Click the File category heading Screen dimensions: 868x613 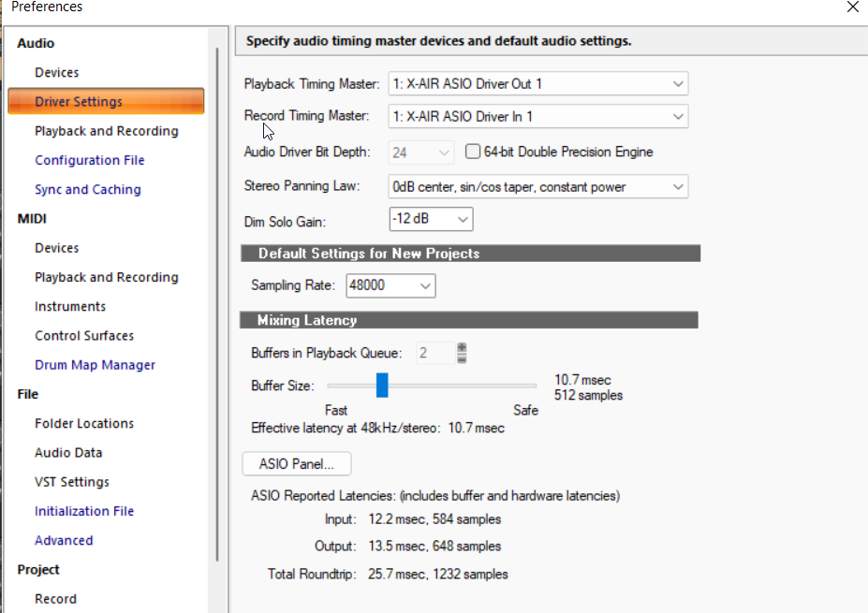(x=28, y=394)
